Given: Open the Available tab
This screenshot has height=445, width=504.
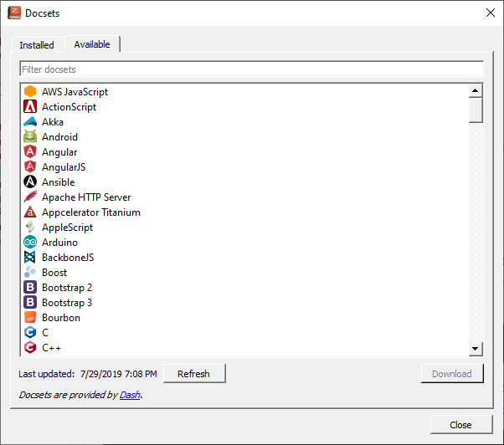Looking at the screenshot, I should 92,44.
